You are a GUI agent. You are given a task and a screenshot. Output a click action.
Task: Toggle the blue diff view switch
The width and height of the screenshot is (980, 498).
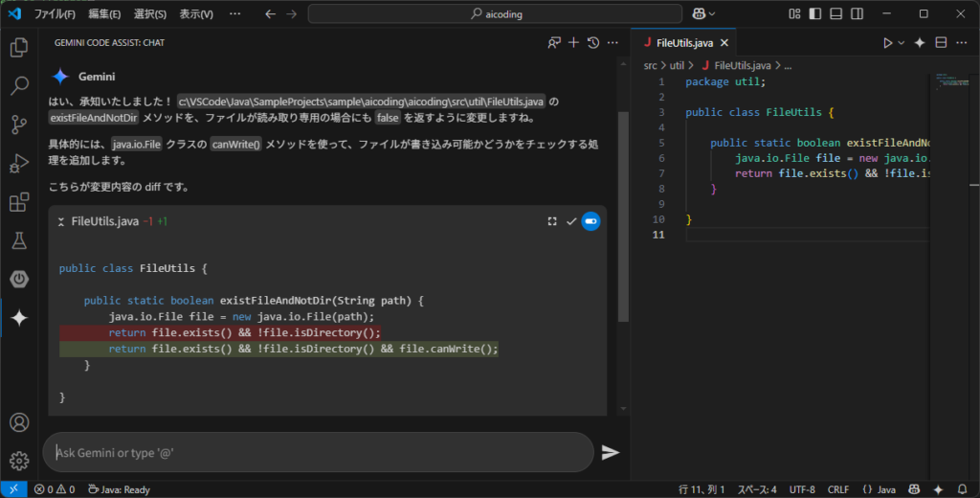[590, 221]
